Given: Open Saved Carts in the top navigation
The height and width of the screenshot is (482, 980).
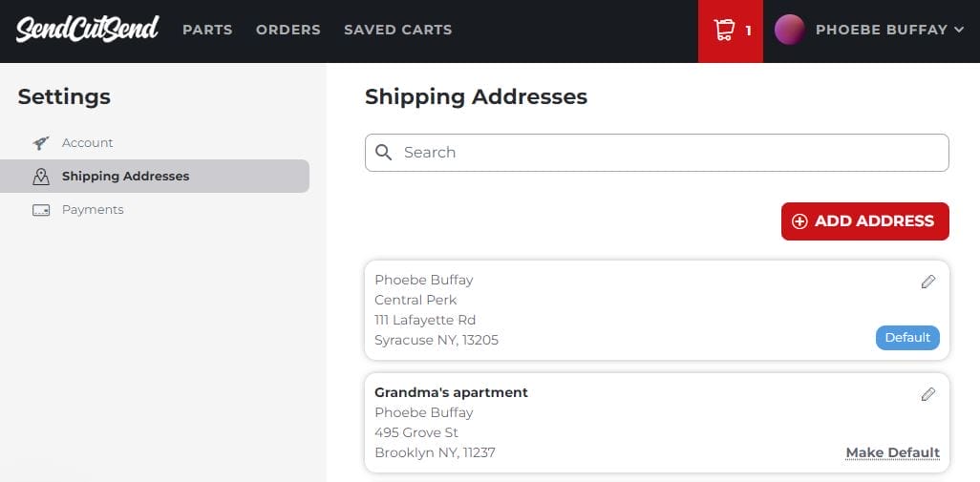Looking at the screenshot, I should pyautogui.click(x=397, y=30).
